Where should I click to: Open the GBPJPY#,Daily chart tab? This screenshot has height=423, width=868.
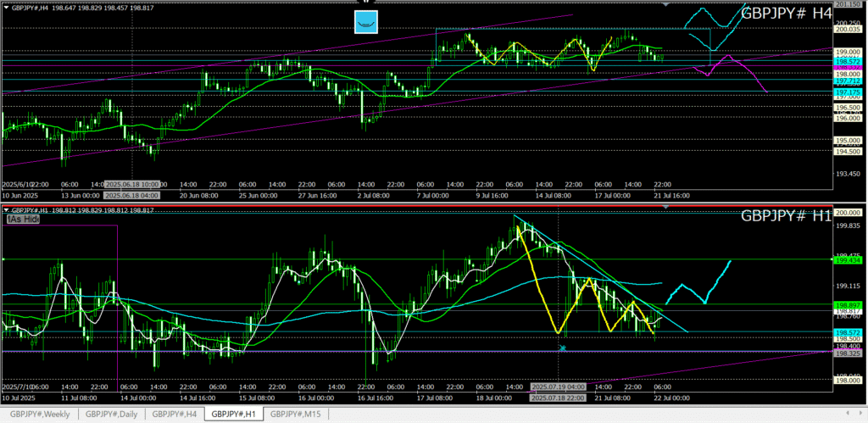[x=111, y=415]
